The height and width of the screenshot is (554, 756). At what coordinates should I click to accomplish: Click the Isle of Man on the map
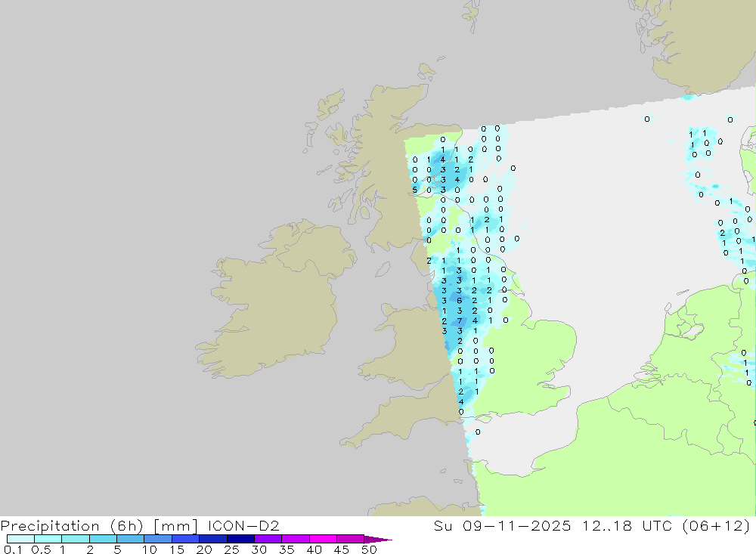click(383, 269)
